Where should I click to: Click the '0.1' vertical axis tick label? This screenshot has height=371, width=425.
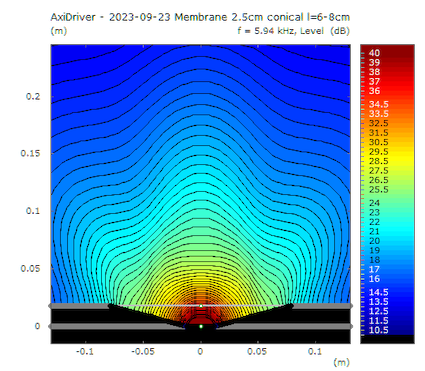(x=33, y=211)
